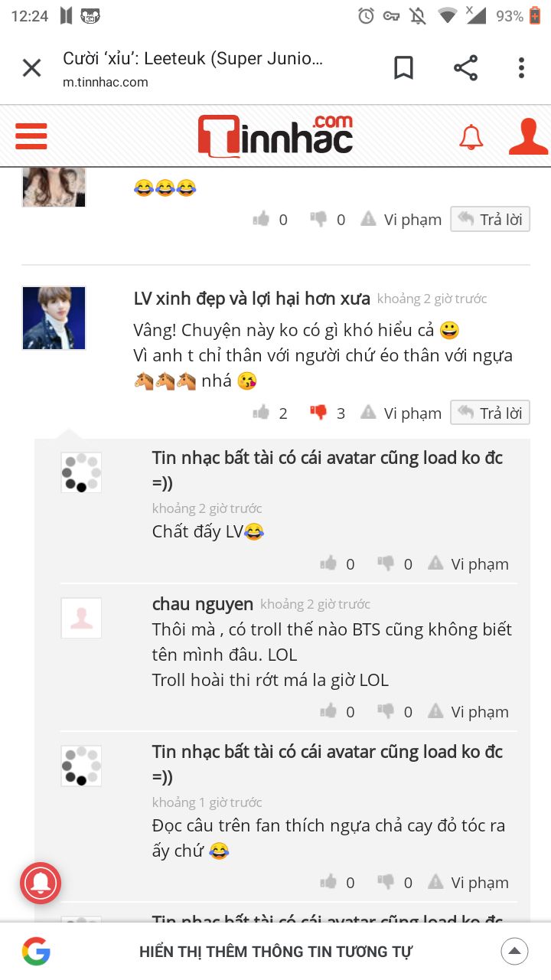Like chau nguyen's reply

pyautogui.click(x=328, y=711)
